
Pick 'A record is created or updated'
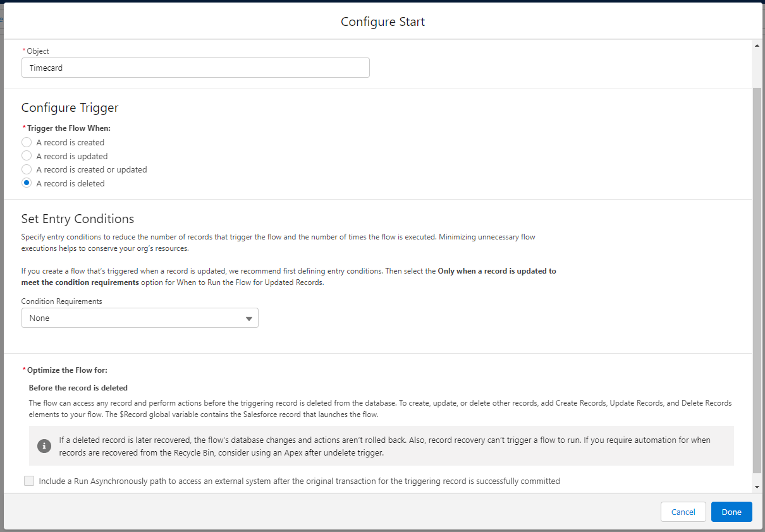pyautogui.click(x=27, y=169)
